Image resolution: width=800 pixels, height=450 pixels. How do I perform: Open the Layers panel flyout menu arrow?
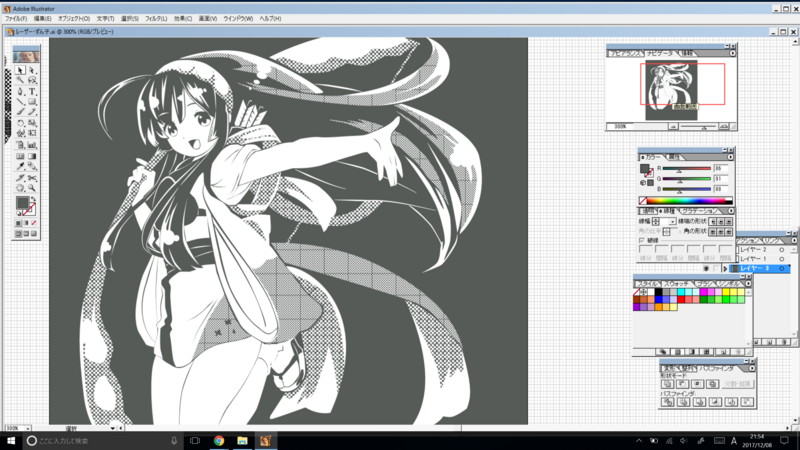tap(794, 240)
